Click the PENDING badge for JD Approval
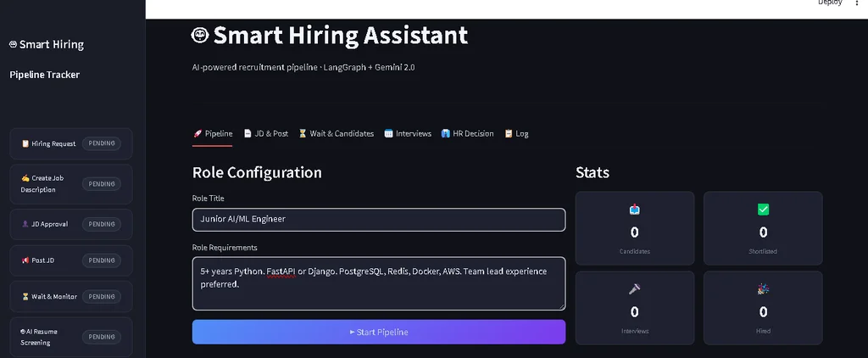Screen dimensions: 868x358 pyautogui.click(x=102, y=225)
